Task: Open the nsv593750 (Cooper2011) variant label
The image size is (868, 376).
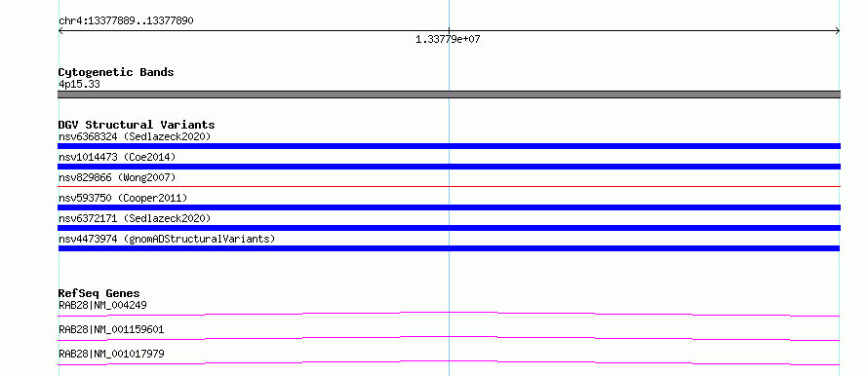Action: pyautogui.click(x=123, y=198)
